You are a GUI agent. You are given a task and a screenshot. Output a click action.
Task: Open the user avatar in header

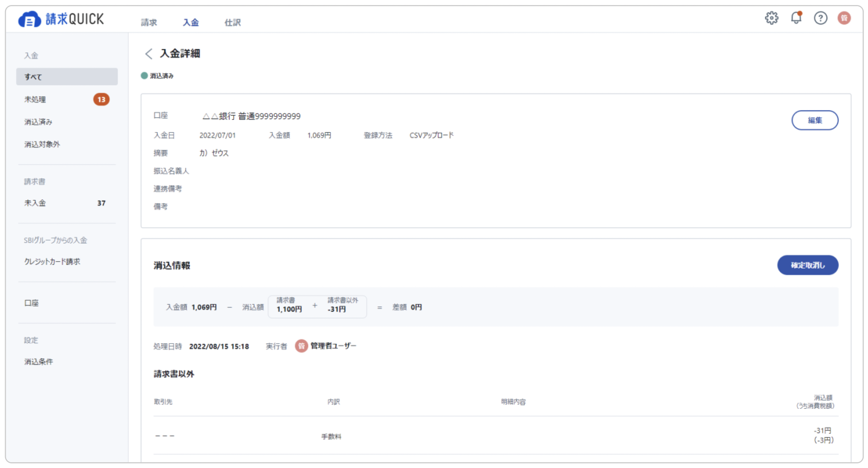[844, 18]
